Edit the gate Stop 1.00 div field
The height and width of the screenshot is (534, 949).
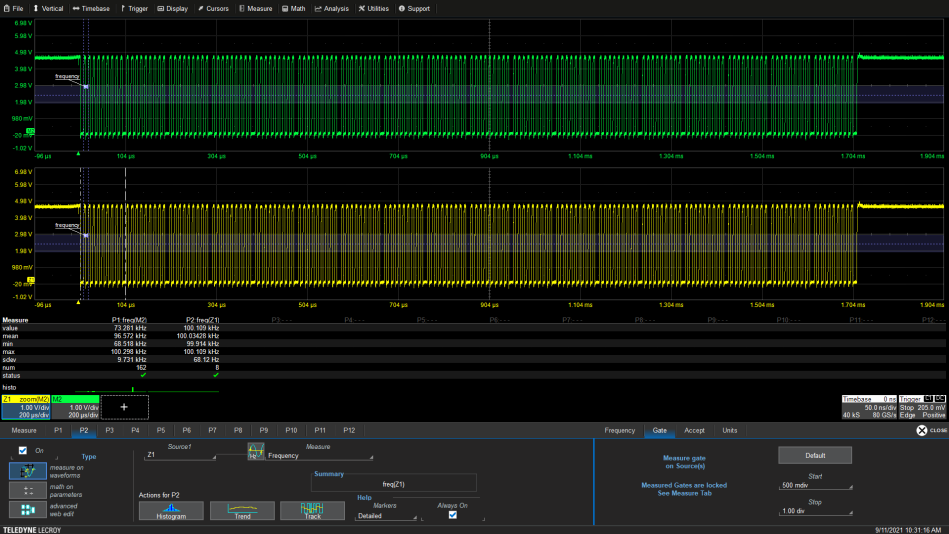click(815, 511)
